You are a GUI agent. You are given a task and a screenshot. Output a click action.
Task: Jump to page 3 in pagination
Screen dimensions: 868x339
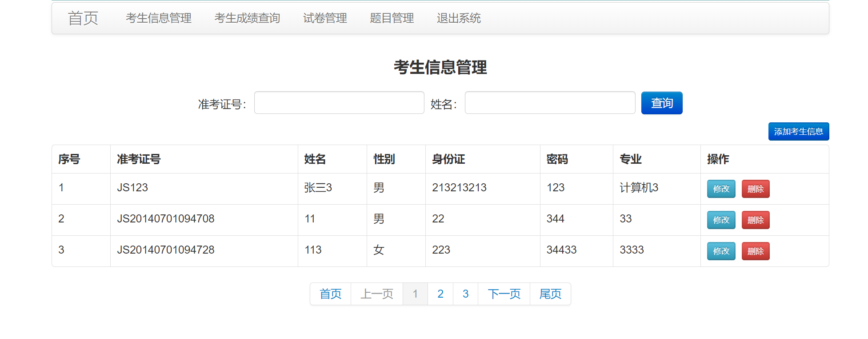[x=466, y=294]
